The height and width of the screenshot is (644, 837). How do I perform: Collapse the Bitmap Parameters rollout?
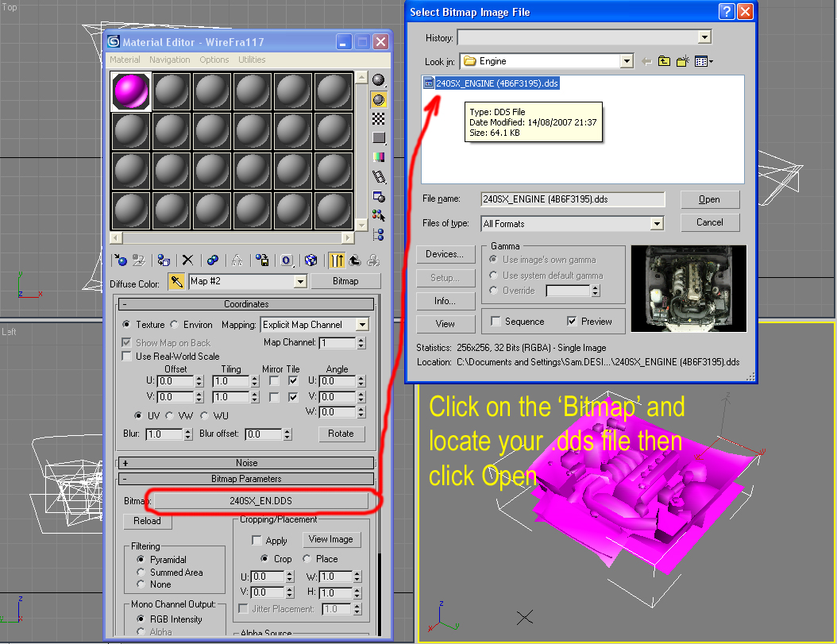246,479
